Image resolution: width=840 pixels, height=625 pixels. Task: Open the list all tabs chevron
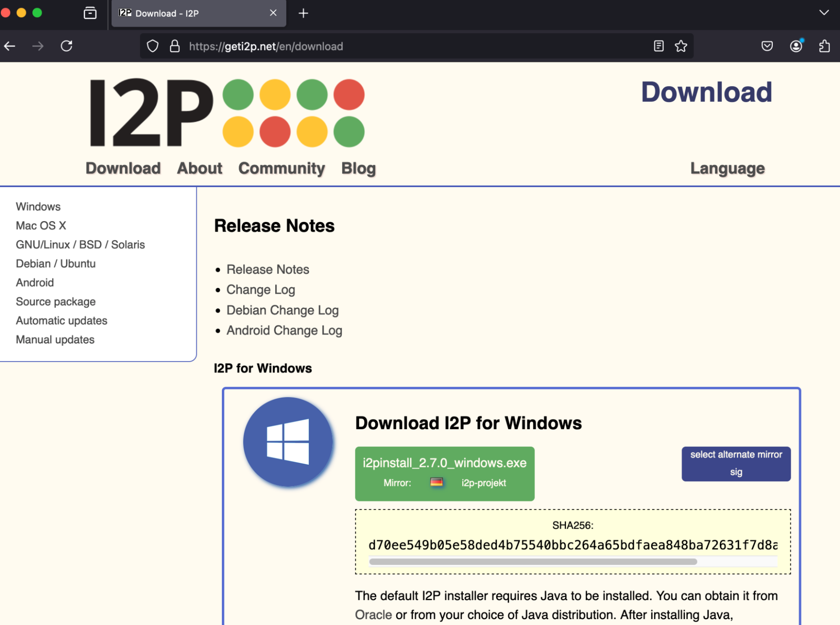(824, 13)
